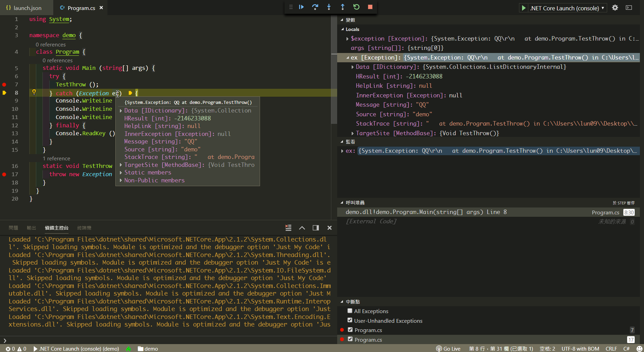This screenshot has width=644, height=352.
Task: Grab the debug toolbar drag handle
Action: click(291, 7)
